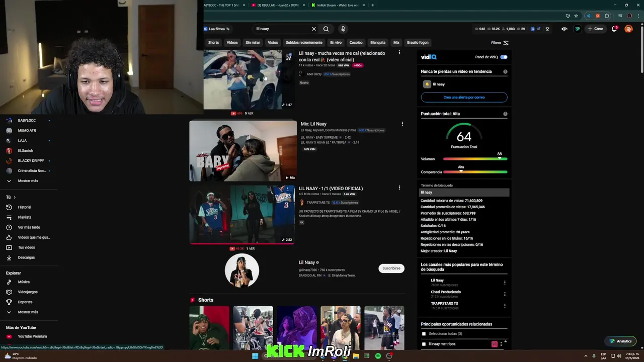Screen dimensions: 644x362
Task: Click help icon next to 'Nunca te pierdas'
Action: coord(505,71)
